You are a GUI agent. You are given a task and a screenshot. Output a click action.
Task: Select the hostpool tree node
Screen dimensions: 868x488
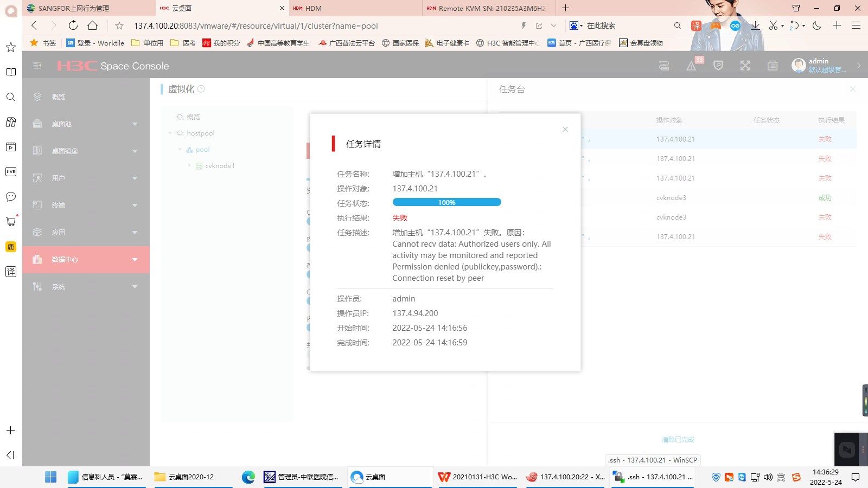click(200, 133)
